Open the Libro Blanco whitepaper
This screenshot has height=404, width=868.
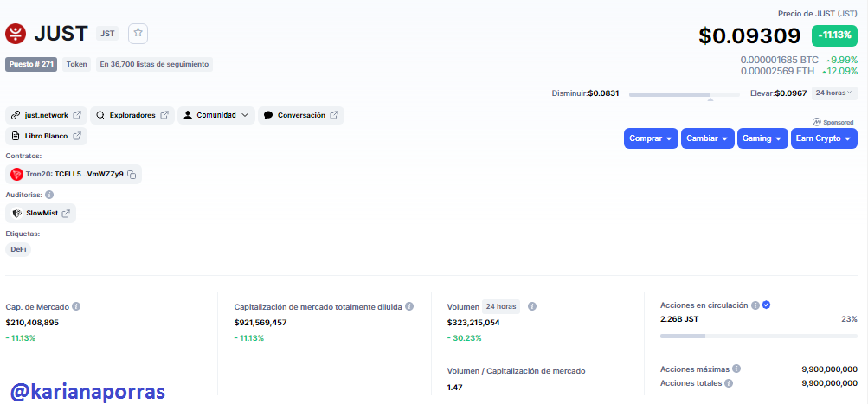point(47,136)
